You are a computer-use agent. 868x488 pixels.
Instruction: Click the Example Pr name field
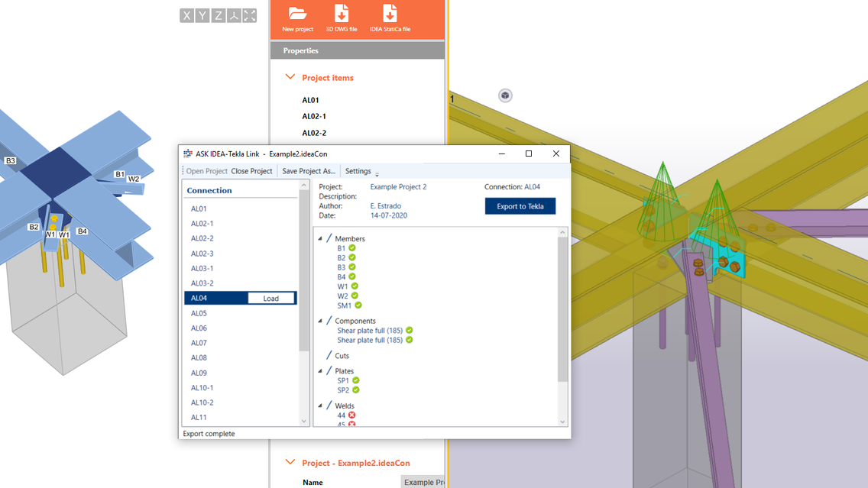coord(423,482)
